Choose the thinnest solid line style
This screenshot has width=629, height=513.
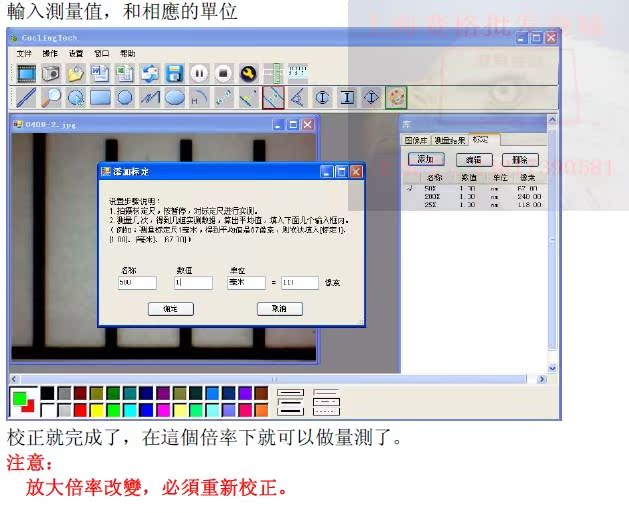(x=290, y=392)
